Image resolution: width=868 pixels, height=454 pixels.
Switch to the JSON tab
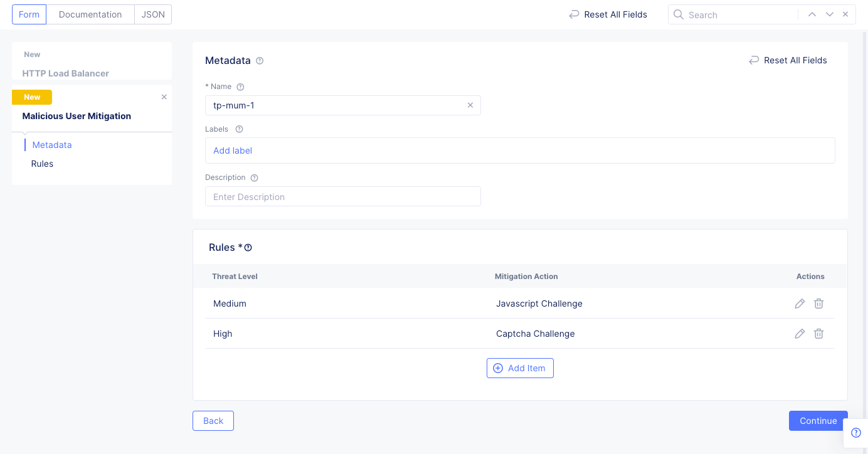pyautogui.click(x=152, y=14)
